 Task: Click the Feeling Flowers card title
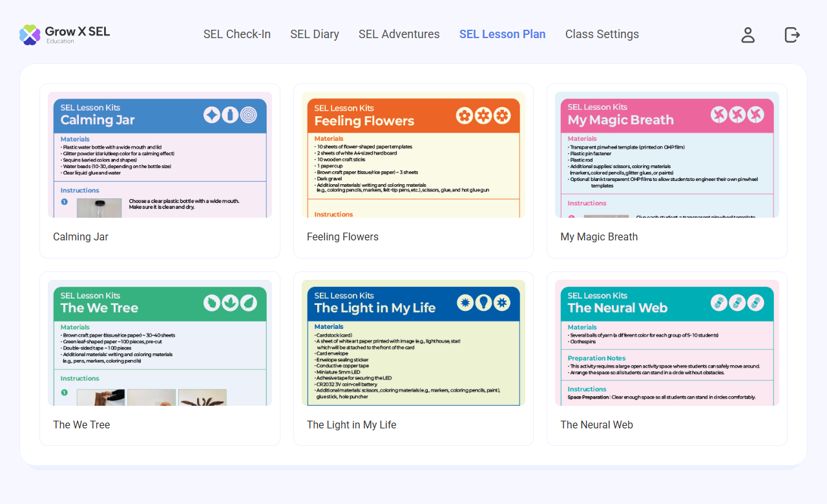tap(342, 237)
